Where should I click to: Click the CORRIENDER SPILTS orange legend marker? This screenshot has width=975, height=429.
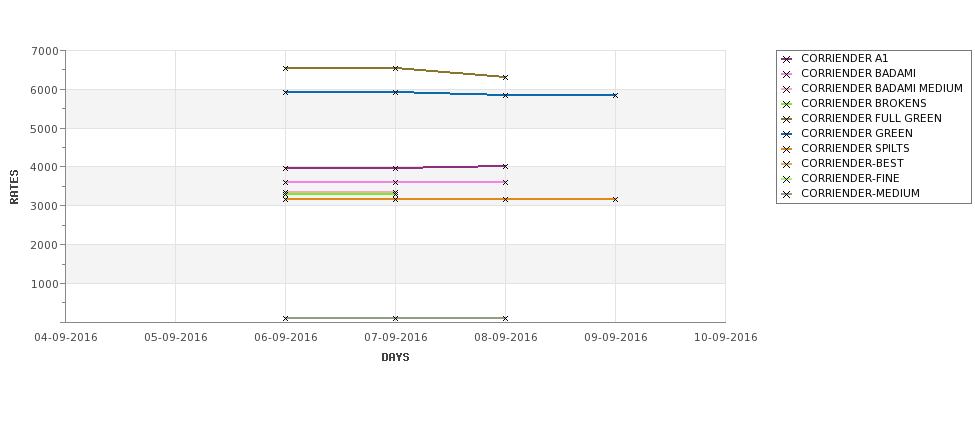pyautogui.click(x=787, y=149)
